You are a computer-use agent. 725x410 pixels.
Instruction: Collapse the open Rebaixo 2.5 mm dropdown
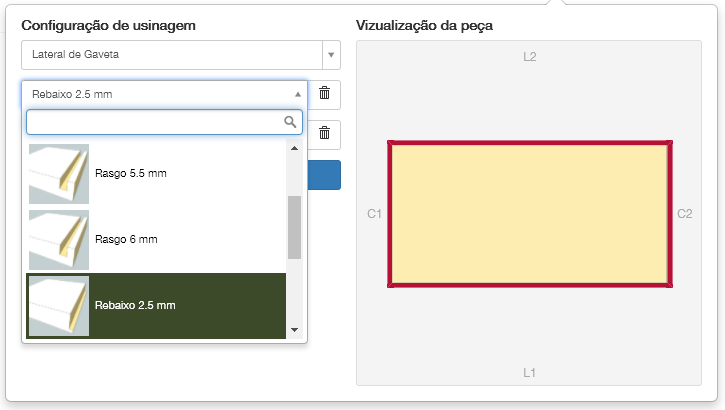pos(298,94)
